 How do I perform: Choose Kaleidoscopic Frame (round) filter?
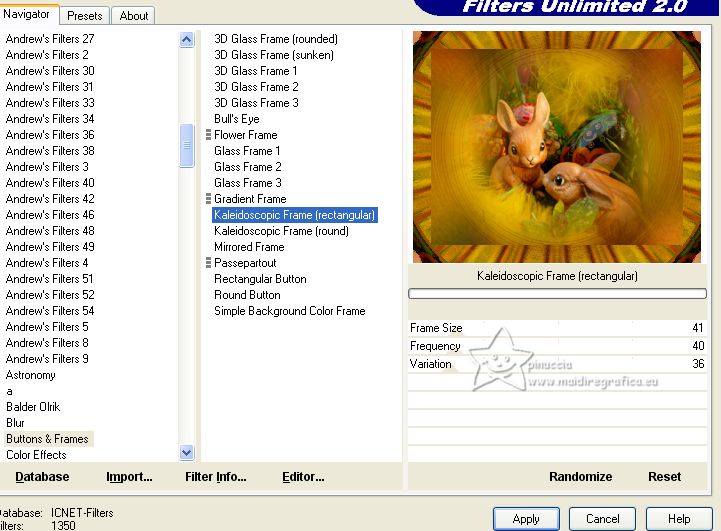click(x=281, y=231)
